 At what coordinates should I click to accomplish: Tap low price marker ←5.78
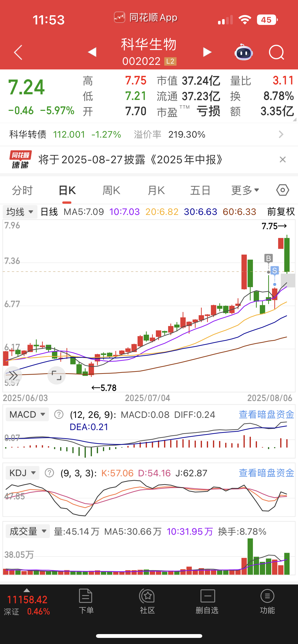(104, 388)
